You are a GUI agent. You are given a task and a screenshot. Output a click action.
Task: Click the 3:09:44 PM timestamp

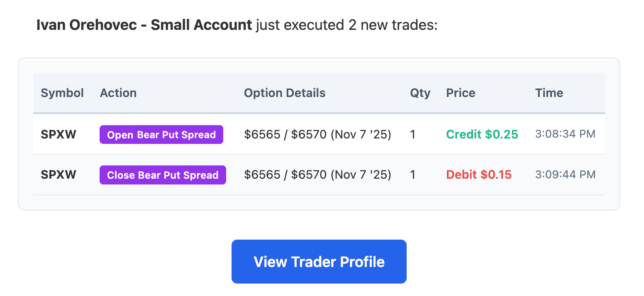pos(565,175)
